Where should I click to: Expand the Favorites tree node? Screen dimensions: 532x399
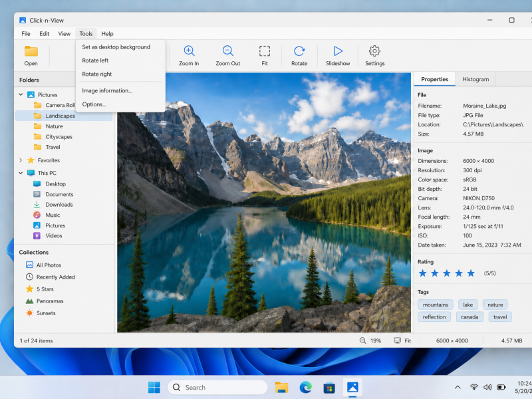pos(21,160)
